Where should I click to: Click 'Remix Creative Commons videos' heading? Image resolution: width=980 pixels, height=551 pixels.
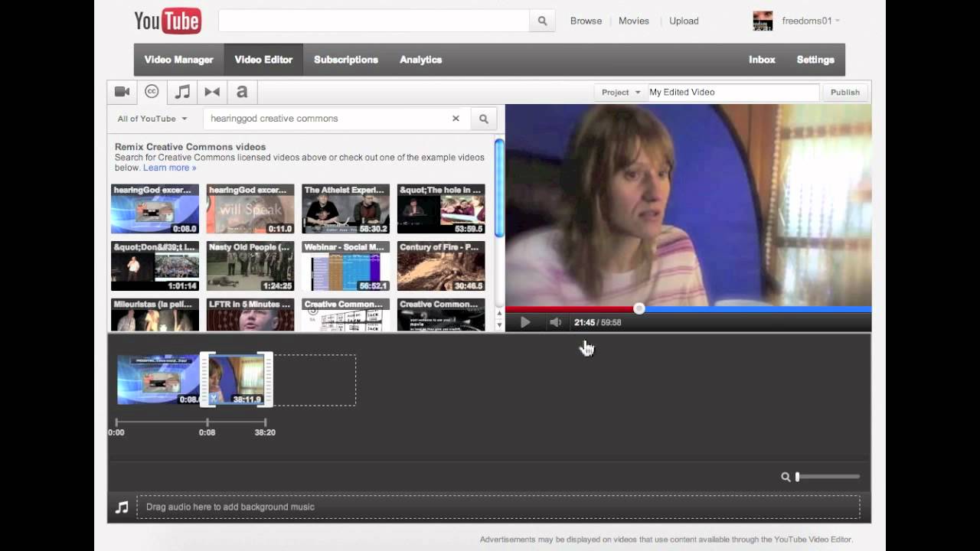190,147
